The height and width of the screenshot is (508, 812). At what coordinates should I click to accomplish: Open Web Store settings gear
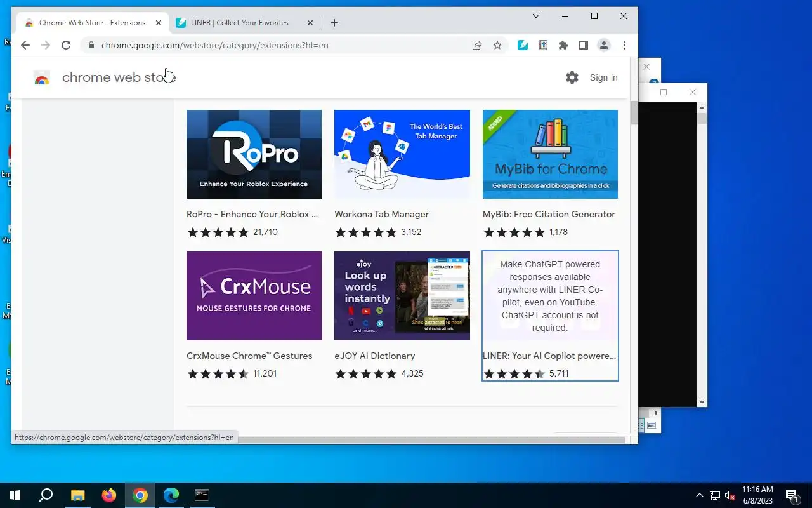tap(572, 77)
